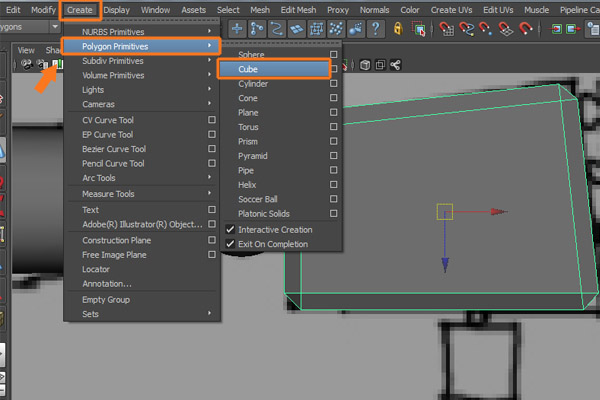Open option box for Cube primitive
600x400 pixels.
333,70
